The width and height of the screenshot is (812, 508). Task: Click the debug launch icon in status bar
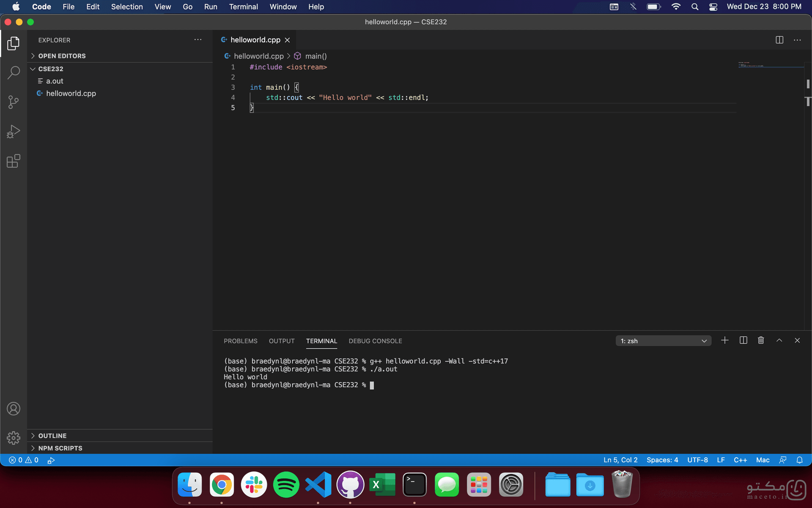[x=51, y=460]
